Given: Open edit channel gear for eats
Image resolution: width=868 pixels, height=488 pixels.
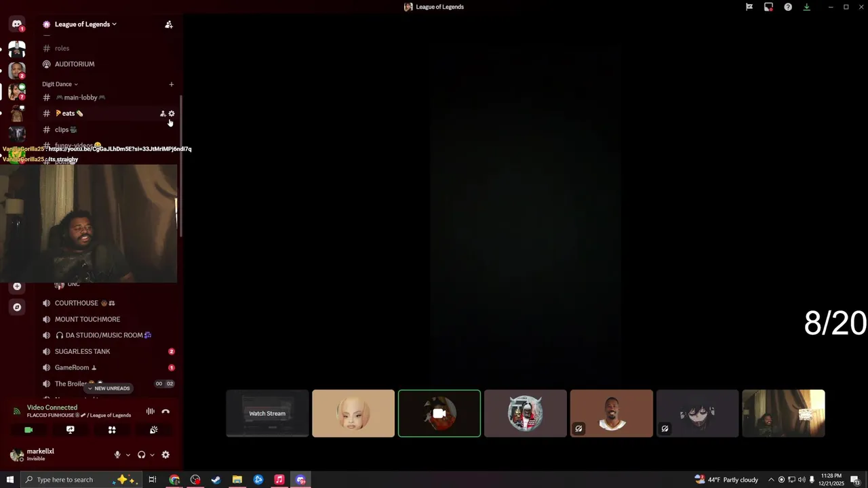Looking at the screenshot, I should tap(172, 114).
